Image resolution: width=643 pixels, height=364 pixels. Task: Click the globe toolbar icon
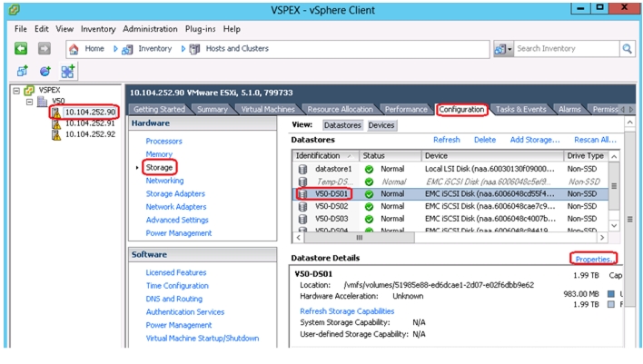pos(45,72)
